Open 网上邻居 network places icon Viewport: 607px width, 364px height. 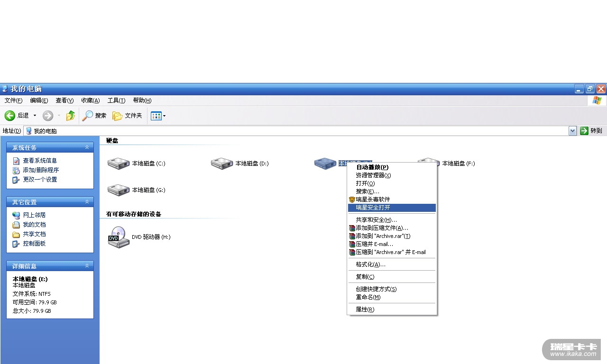pyautogui.click(x=16, y=215)
